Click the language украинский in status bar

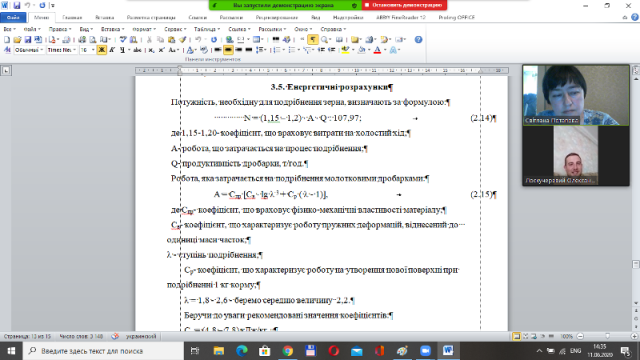(141, 336)
